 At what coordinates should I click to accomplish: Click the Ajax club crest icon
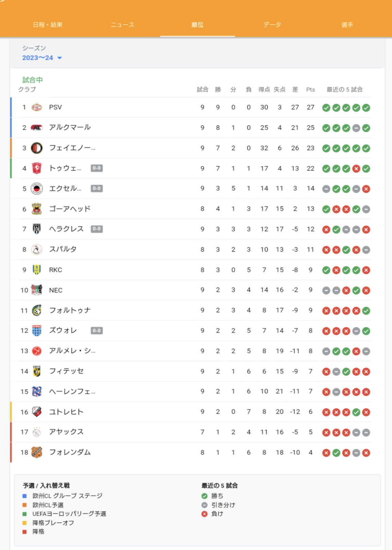tap(36, 432)
